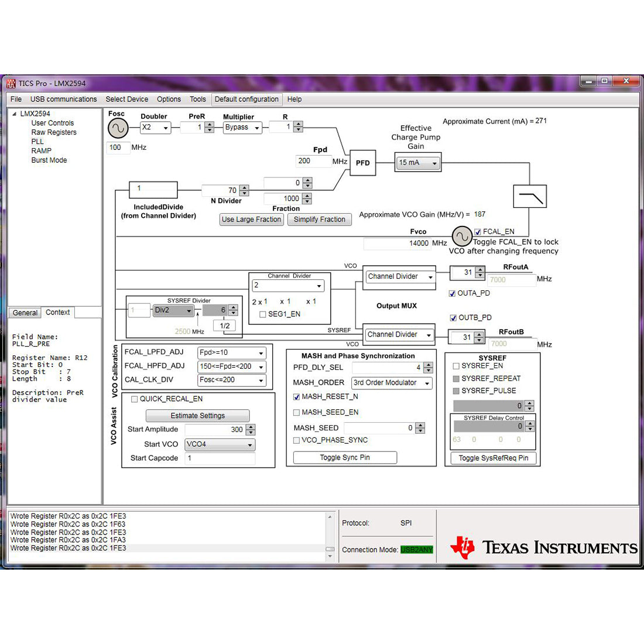The image size is (644, 644).
Task: Open the MASH_ORDER 3rd Order Modulator dropdown
Action: (392, 383)
